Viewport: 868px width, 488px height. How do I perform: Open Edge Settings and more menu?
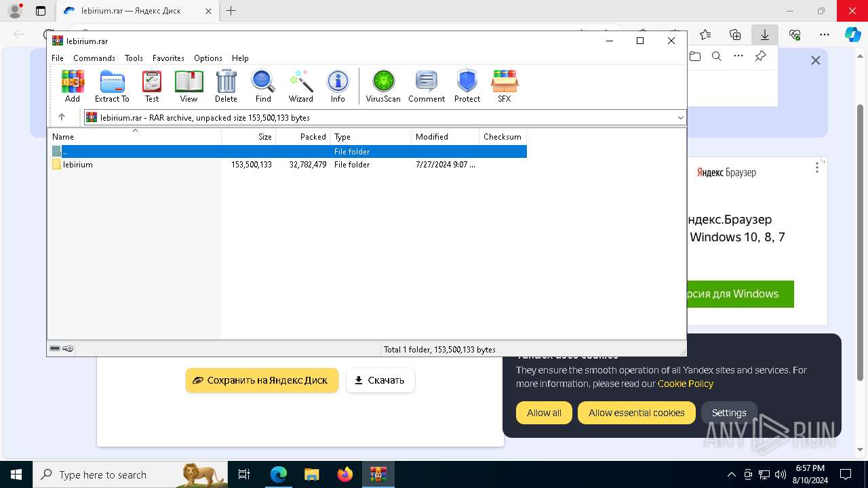tap(825, 35)
